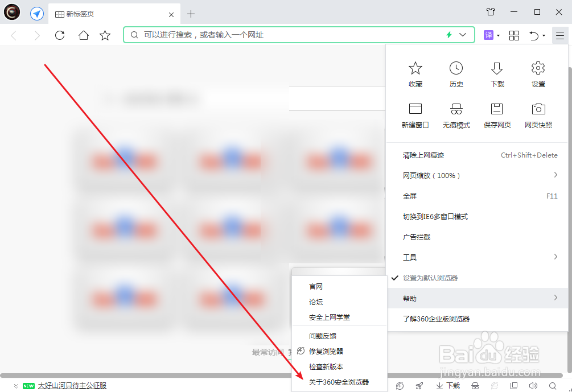
Task: Open the skin changer shirt icon
Action: [x=491, y=12]
